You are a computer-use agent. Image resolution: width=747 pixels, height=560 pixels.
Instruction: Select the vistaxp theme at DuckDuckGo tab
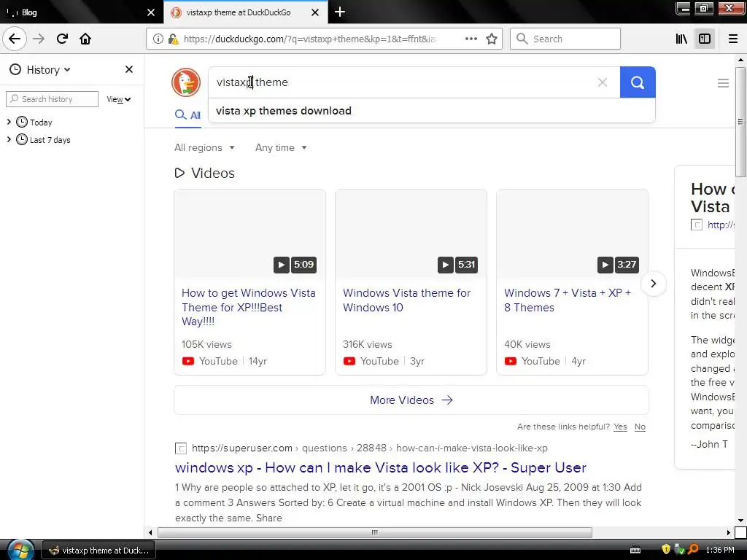tap(245, 12)
